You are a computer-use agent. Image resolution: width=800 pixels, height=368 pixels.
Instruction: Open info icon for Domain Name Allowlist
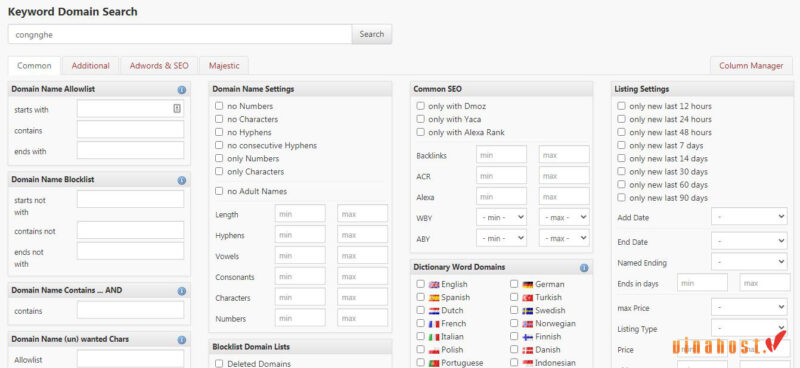pos(182,90)
